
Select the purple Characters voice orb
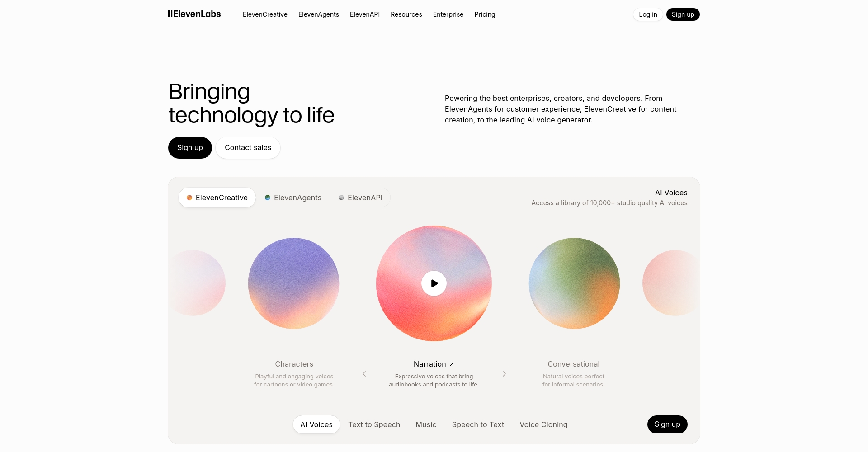[293, 283]
